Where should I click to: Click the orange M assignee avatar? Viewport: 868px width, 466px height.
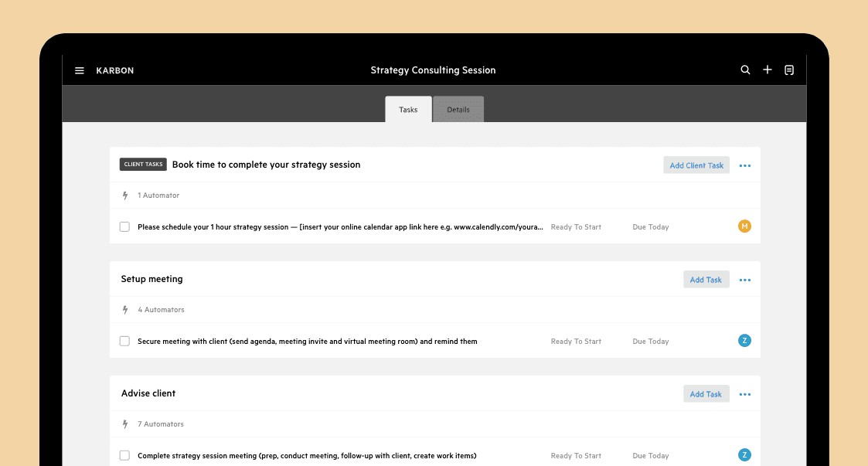click(x=744, y=226)
